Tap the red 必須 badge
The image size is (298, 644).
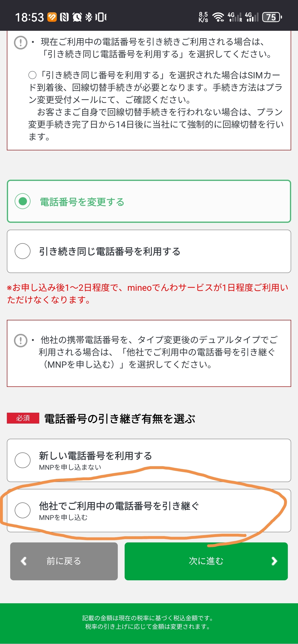(x=23, y=418)
